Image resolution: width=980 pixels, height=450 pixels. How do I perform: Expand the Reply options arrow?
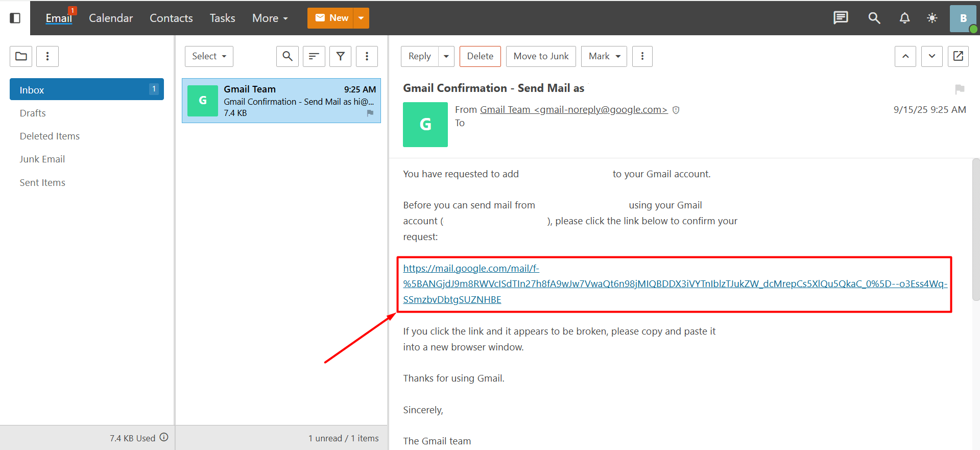(446, 56)
